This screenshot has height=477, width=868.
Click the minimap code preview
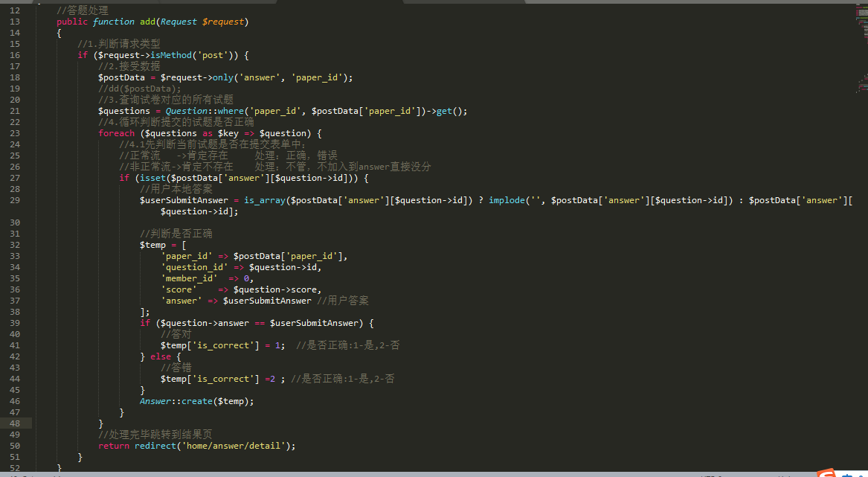tap(861, 45)
